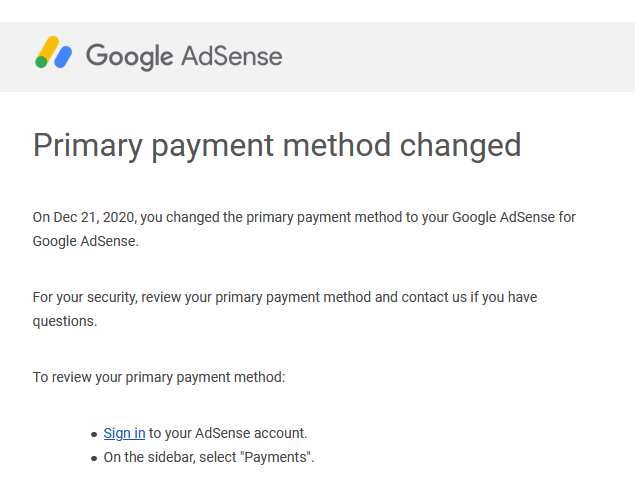Click "On the sidebar, select" instruction text
Image resolution: width=635 pixels, height=491 pixels.
pos(170,457)
